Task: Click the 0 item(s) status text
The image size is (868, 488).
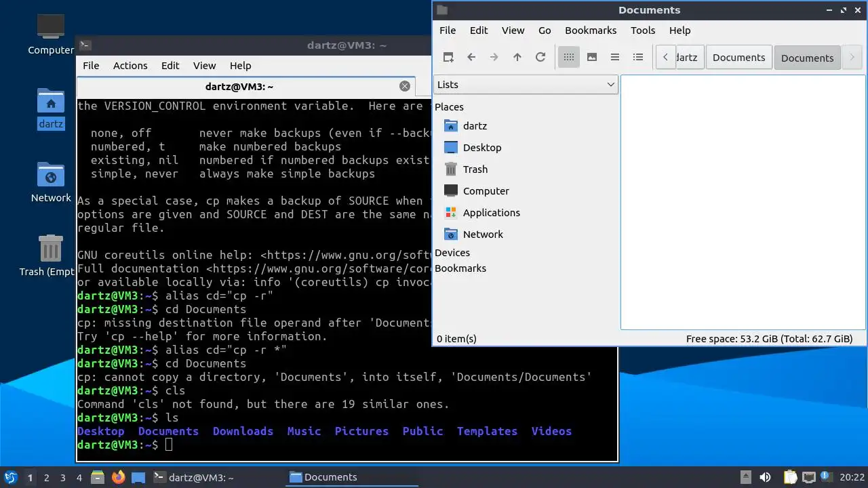Action: tap(456, 339)
